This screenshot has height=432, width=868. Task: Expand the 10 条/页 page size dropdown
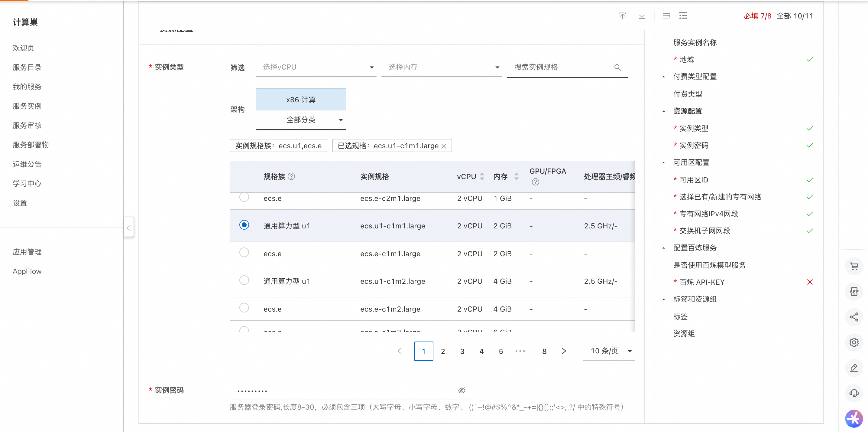pyautogui.click(x=609, y=351)
